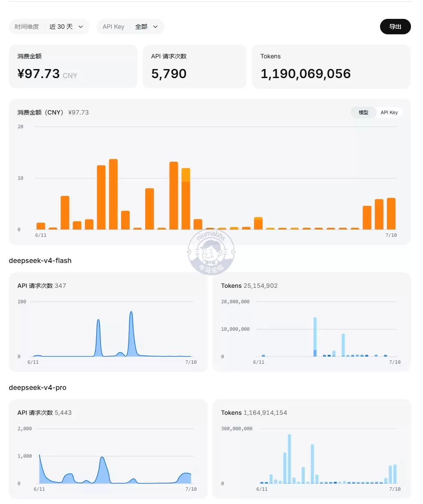Select the 消费金额 ¥97.73 summary card

tap(73, 66)
